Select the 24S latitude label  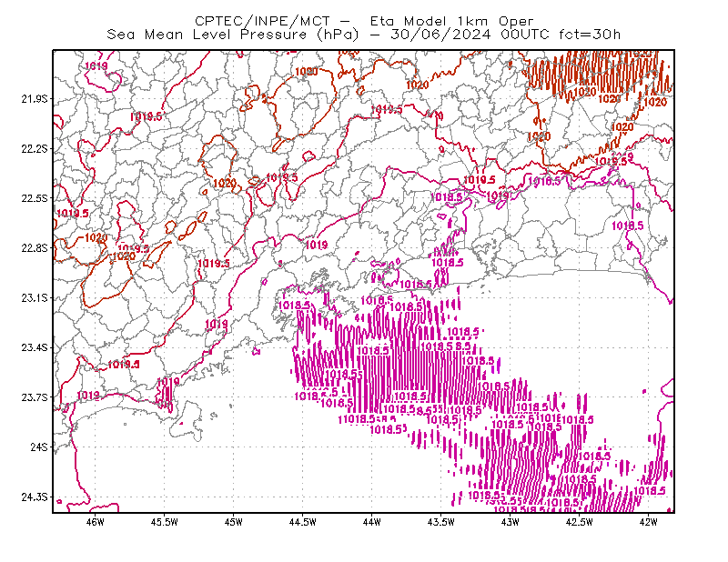coord(39,447)
